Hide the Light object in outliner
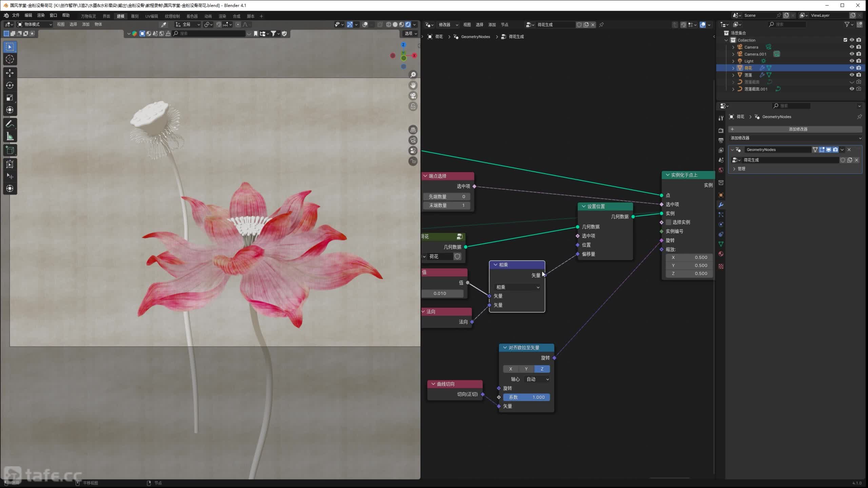 (x=851, y=61)
